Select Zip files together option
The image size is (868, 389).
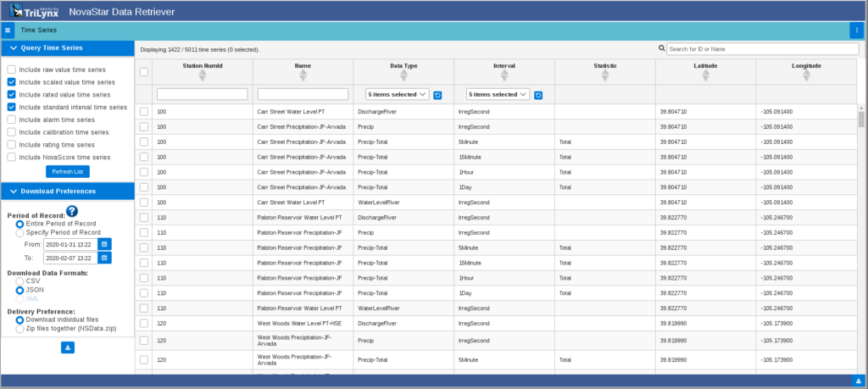(19, 329)
